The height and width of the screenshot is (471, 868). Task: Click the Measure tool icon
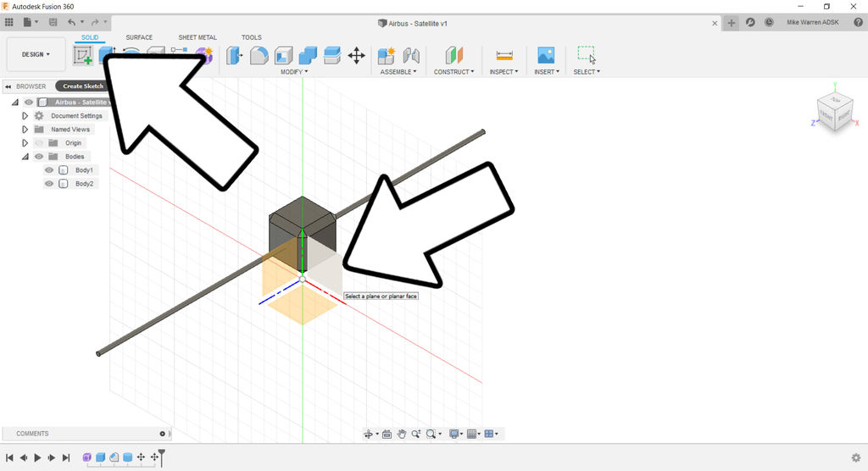pos(504,55)
